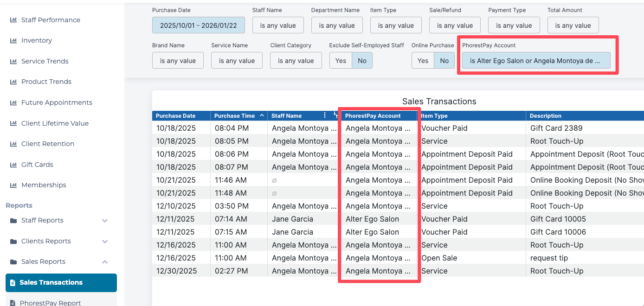Click the chart icon beside Staff Performance
This screenshot has height=306, width=644.
(13, 20)
